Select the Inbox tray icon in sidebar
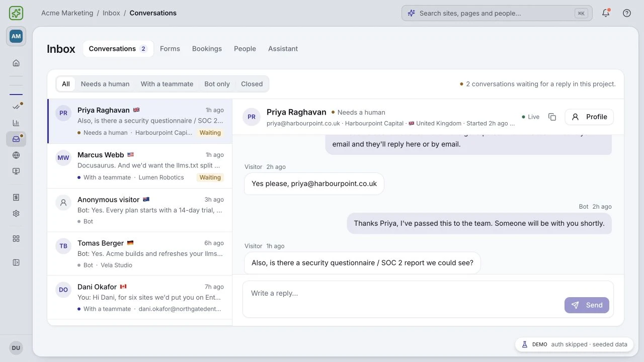Screen dimensions: 644x362 click(16, 139)
